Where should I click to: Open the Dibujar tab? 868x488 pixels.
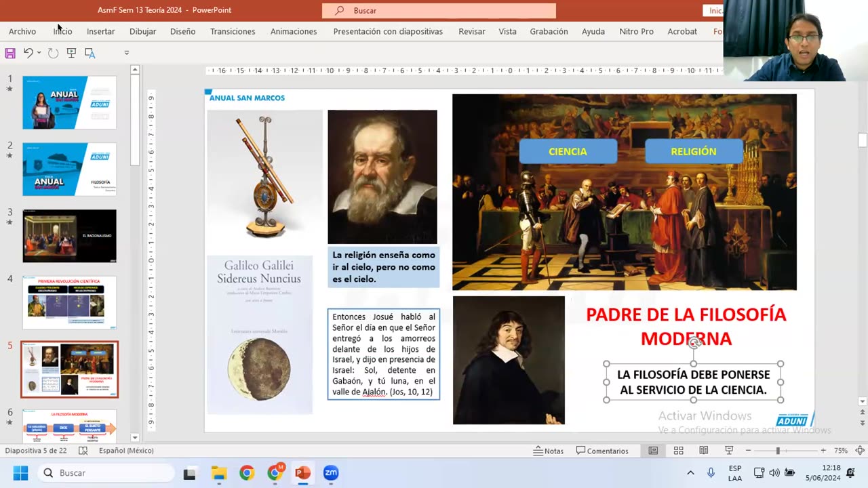(x=142, y=31)
